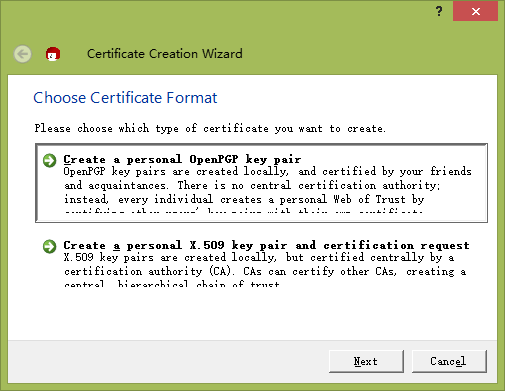
Task: Click green arrow icon beside OpenPGP option
Action: (x=50, y=161)
